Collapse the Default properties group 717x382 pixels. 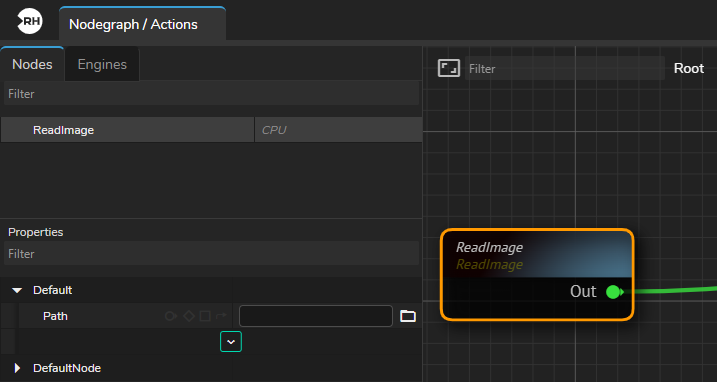coord(17,291)
